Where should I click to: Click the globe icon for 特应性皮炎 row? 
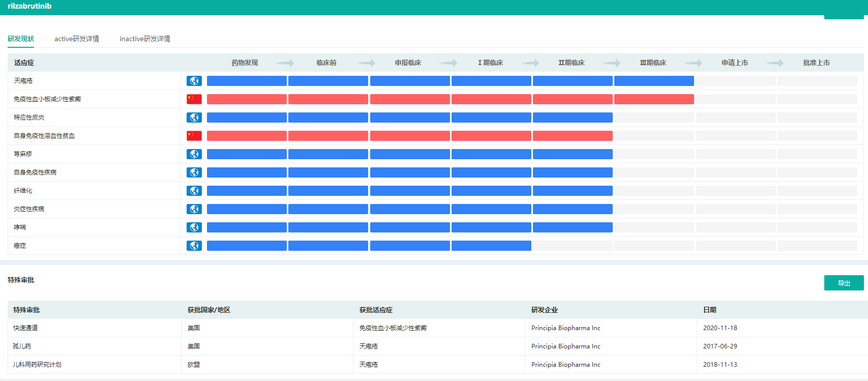click(194, 118)
